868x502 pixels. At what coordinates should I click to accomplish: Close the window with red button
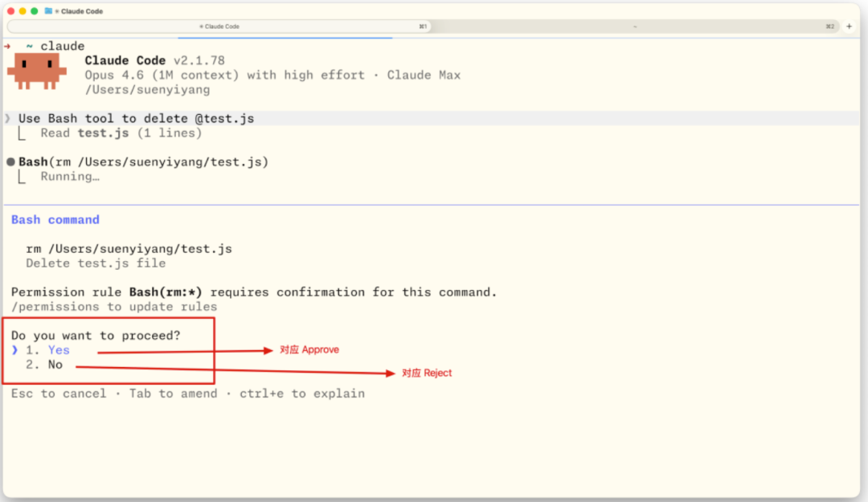click(x=10, y=11)
